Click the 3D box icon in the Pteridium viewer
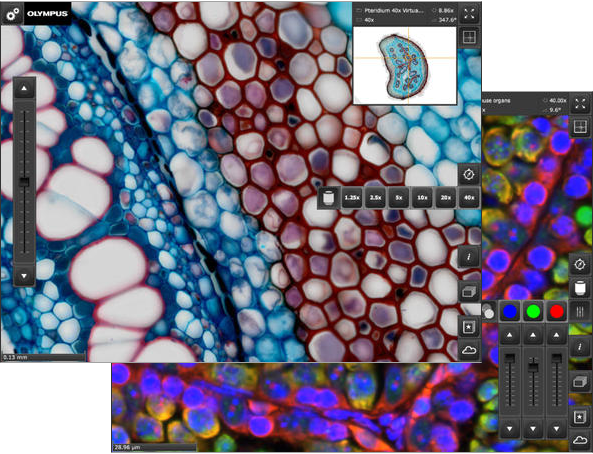593x454 pixels. (469, 292)
